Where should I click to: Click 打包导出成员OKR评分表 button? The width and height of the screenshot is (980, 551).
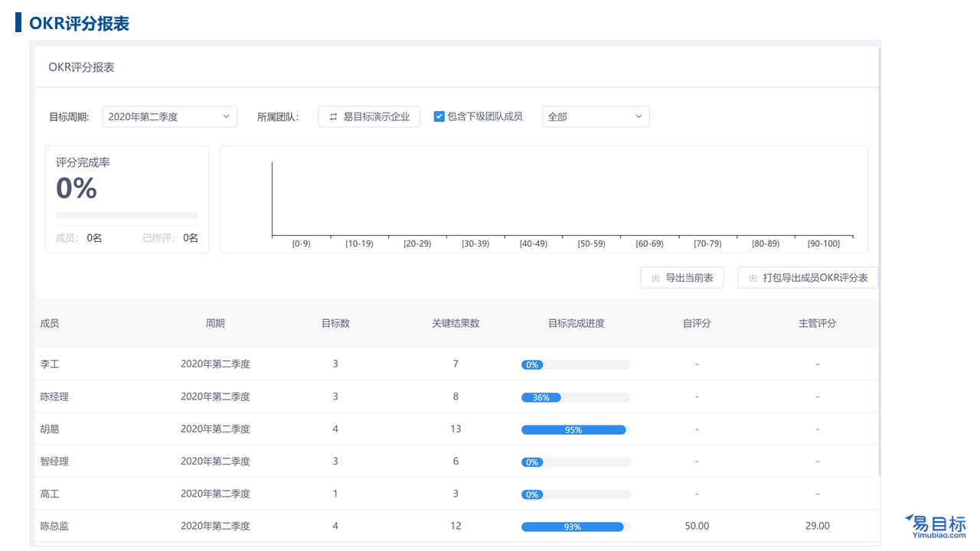(808, 278)
